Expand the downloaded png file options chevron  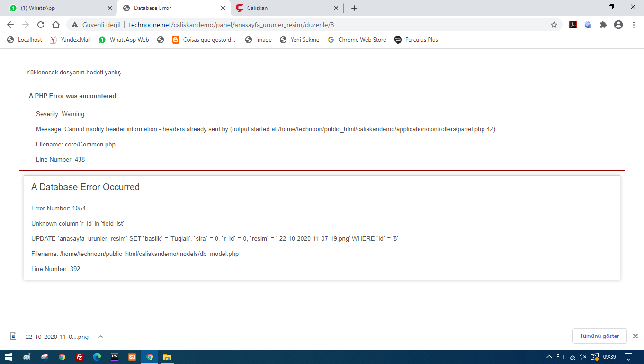click(100, 337)
